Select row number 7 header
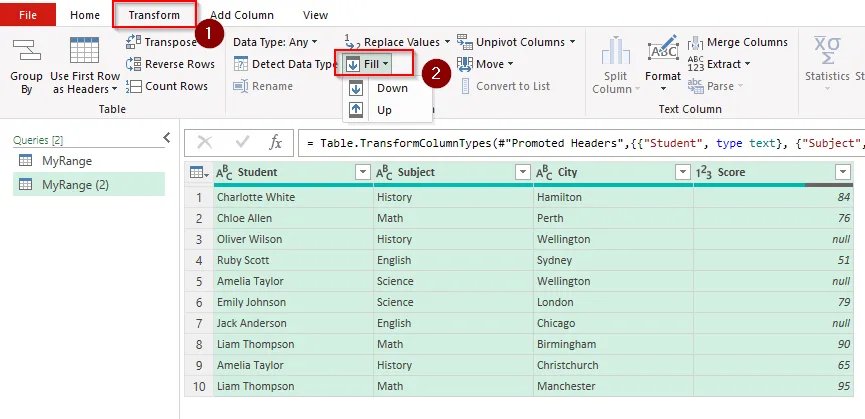 [x=199, y=323]
